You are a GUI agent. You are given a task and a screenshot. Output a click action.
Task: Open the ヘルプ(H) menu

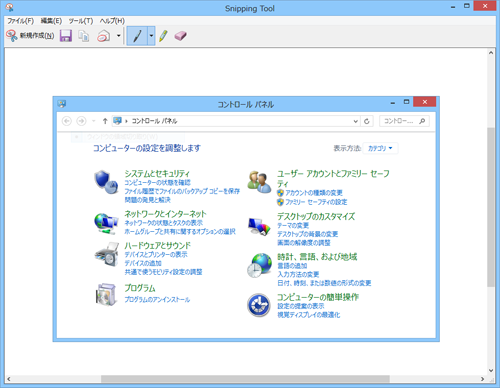(x=112, y=21)
